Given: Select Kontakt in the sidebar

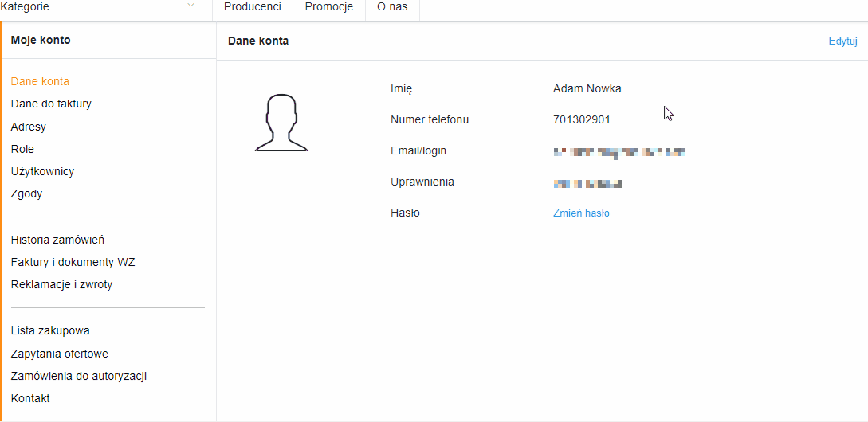Looking at the screenshot, I should click(30, 398).
